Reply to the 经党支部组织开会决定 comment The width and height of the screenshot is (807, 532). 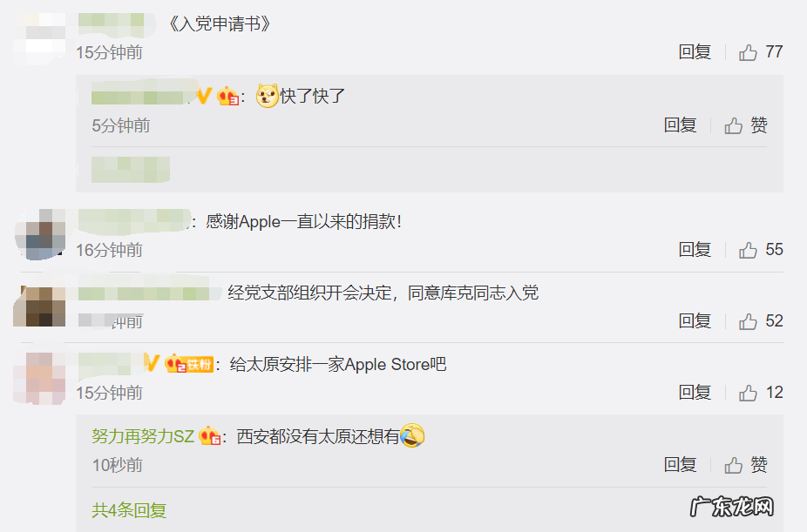[695, 321]
